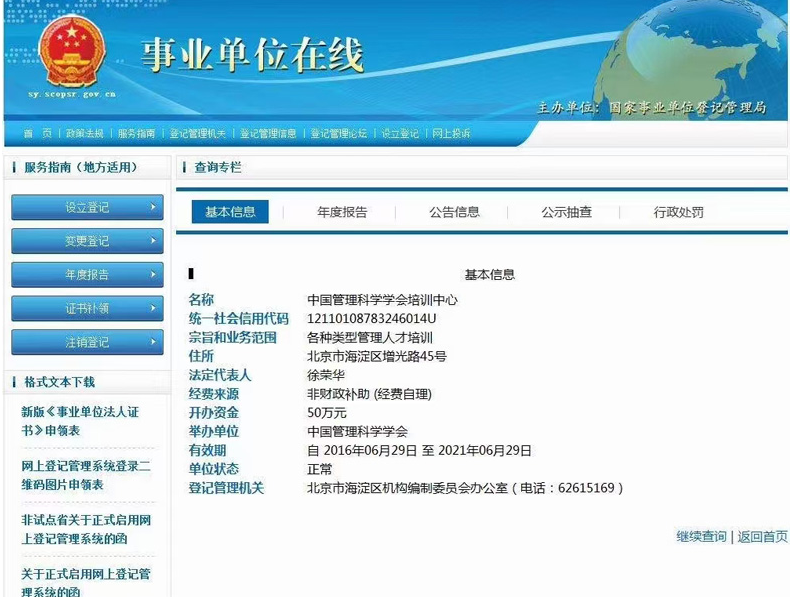This screenshot has height=597, width=790.
Task: Click the name value 中国管理科学学会培训中心
Action: pyautogui.click(x=382, y=300)
